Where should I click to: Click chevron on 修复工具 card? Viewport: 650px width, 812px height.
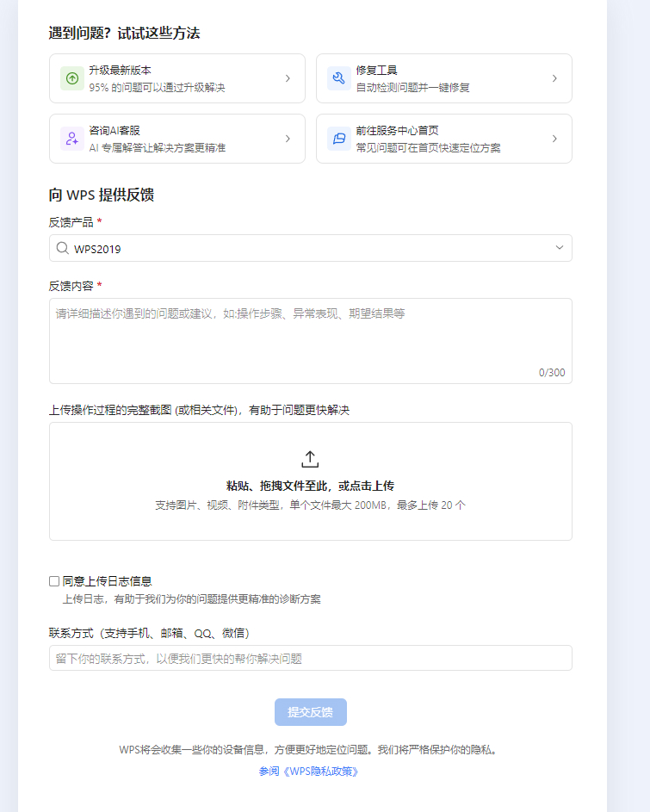pyautogui.click(x=554, y=78)
